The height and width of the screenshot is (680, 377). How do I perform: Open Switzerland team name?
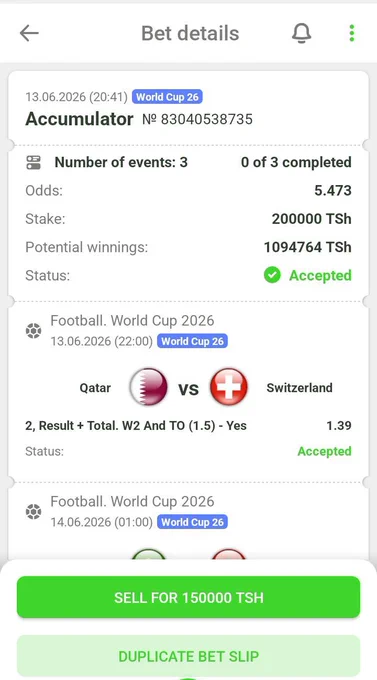pyautogui.click(x=299, y=388)
